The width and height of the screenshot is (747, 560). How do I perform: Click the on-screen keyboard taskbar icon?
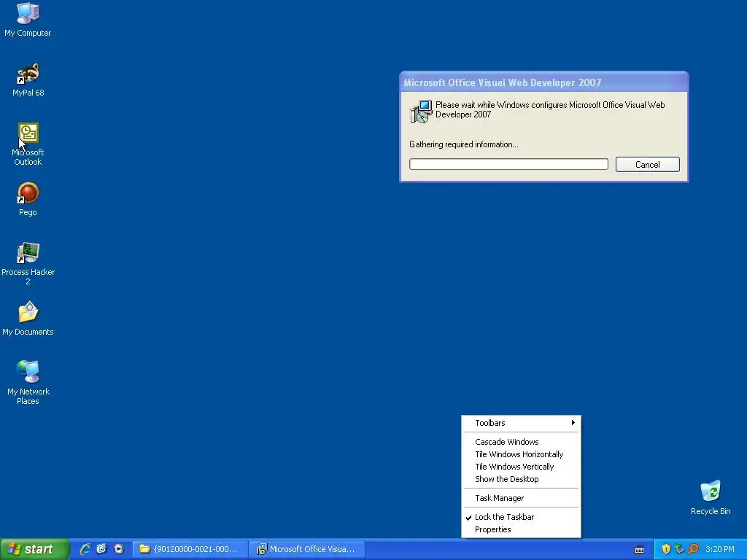pos(639,550)
